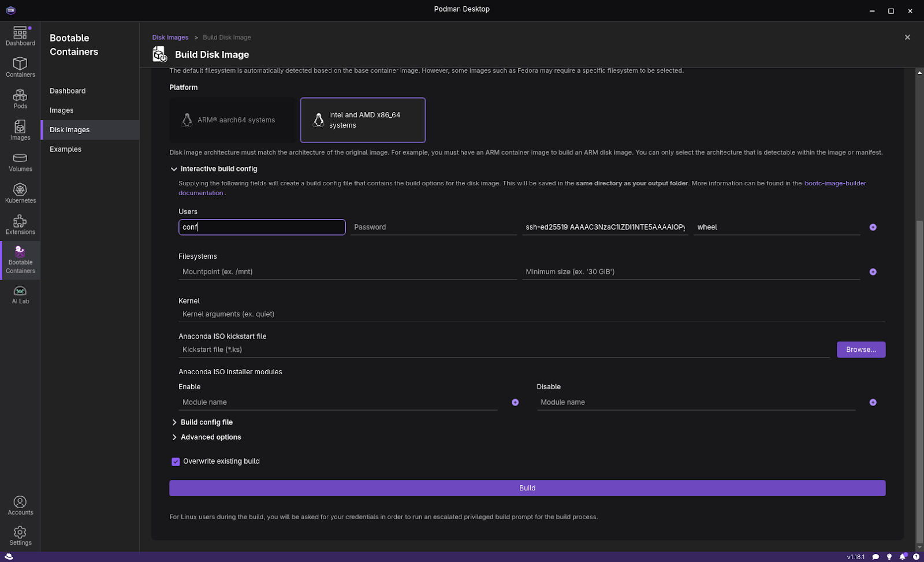Collapse the Interactive build config section
Viewport: 924px width, 562px height.
174,169
